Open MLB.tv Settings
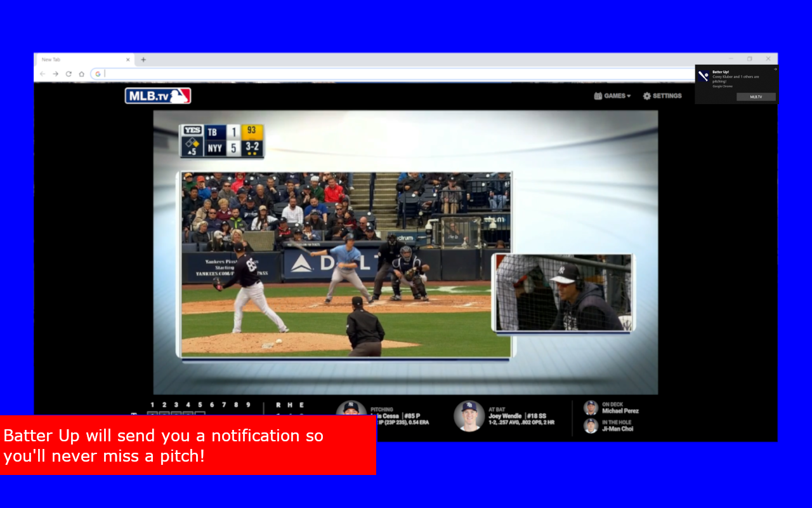Viewport: 812px width, 508px height. [662, 96]
